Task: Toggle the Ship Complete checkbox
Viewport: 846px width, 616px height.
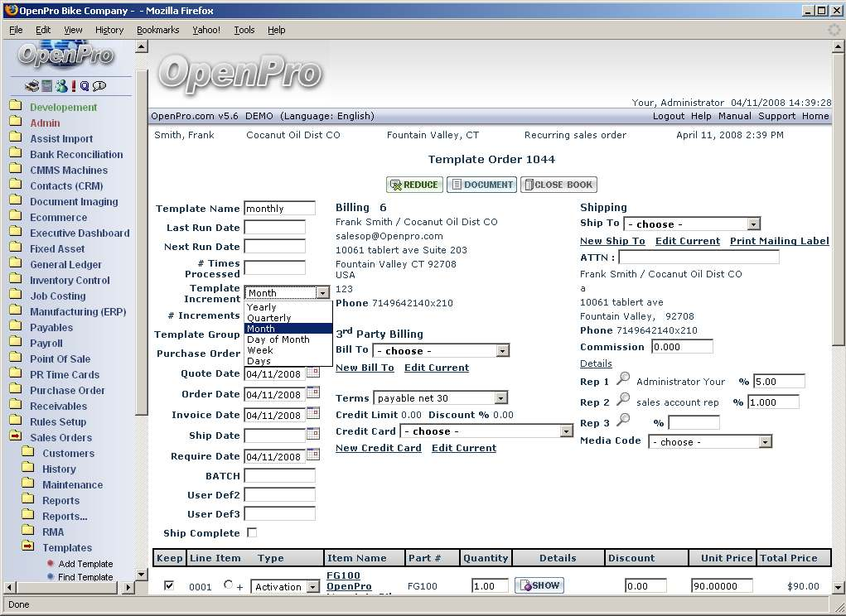Action: coord(252,532)
